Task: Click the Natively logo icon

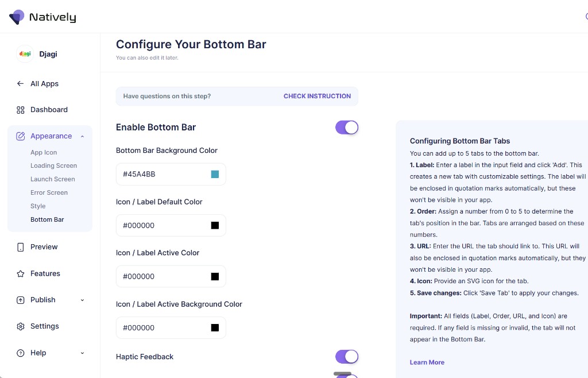Action: (17, 17)
